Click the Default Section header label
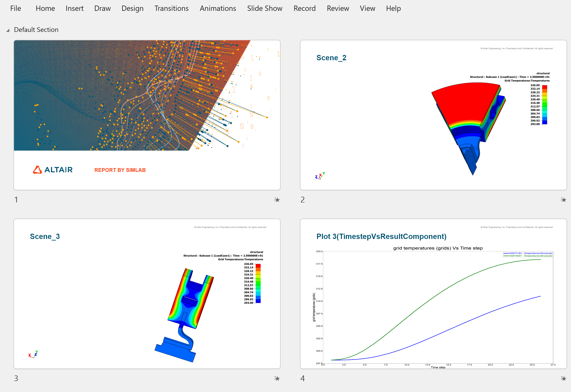 tap(36, 30)
